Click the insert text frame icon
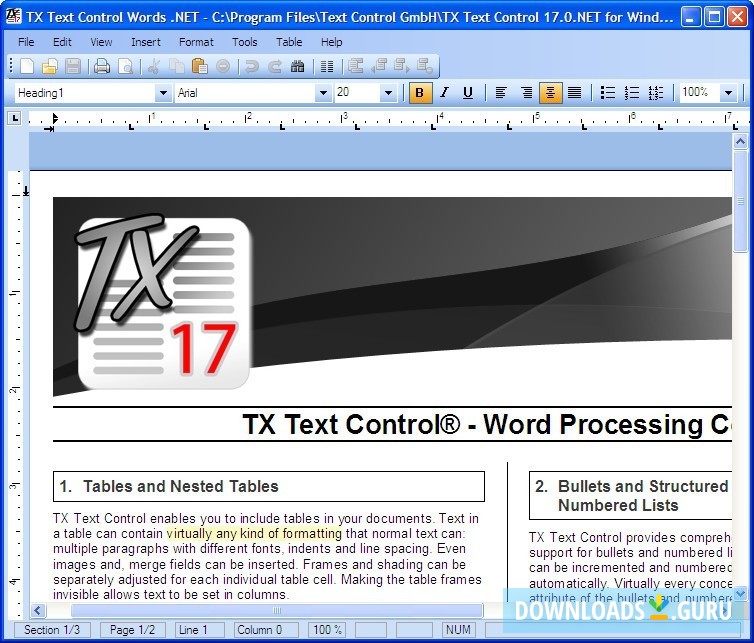The height and width of the screenshot is (643, 754). click(356, 66)
